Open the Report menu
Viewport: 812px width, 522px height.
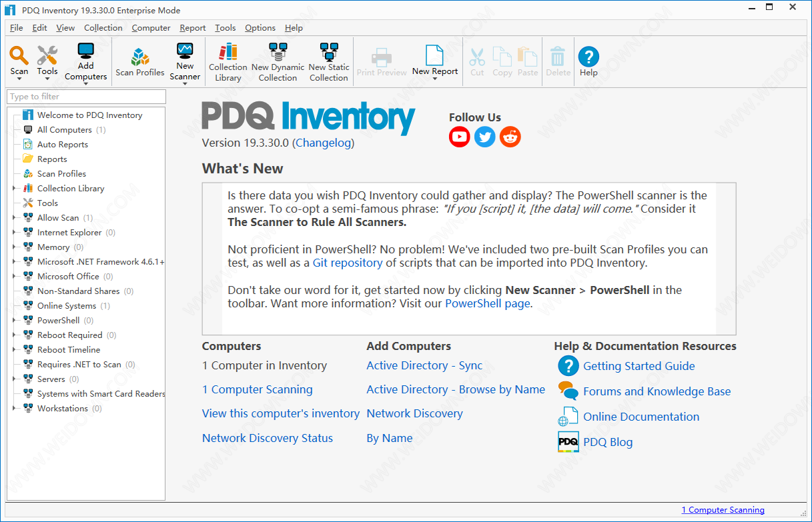(x=192, y=28)
